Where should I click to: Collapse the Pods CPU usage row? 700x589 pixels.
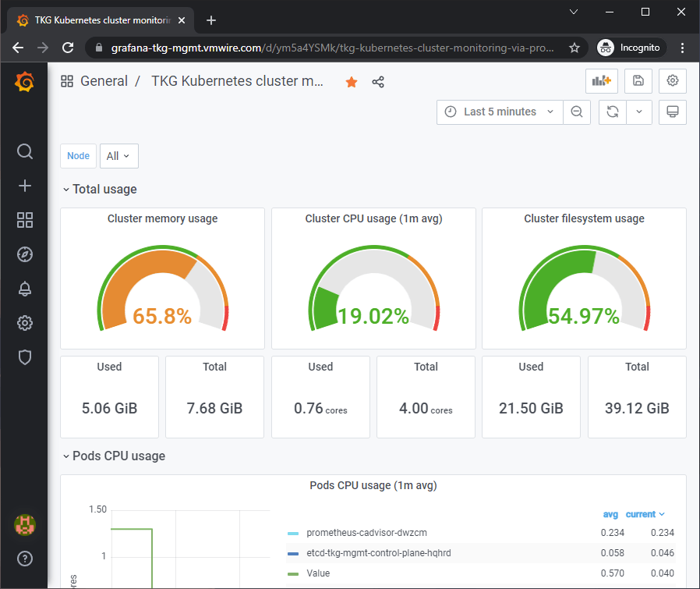118,456
